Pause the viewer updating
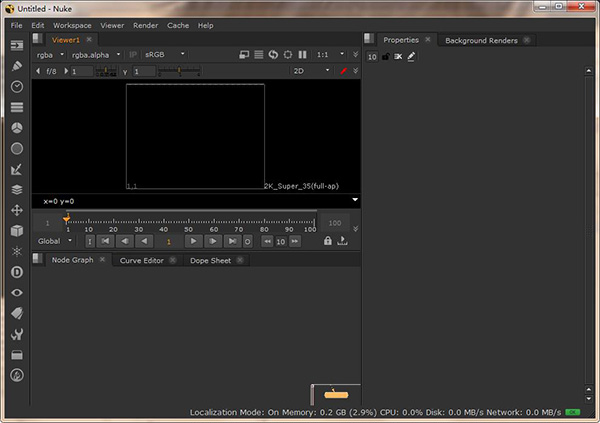Viewport: 600px width, 423px height. [x=302, y=55]
